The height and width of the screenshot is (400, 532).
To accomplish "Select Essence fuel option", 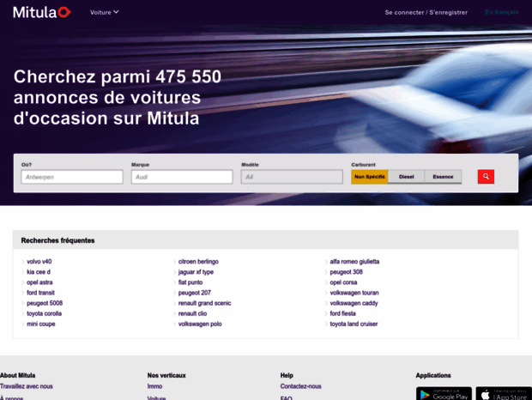I will (443, 177).
